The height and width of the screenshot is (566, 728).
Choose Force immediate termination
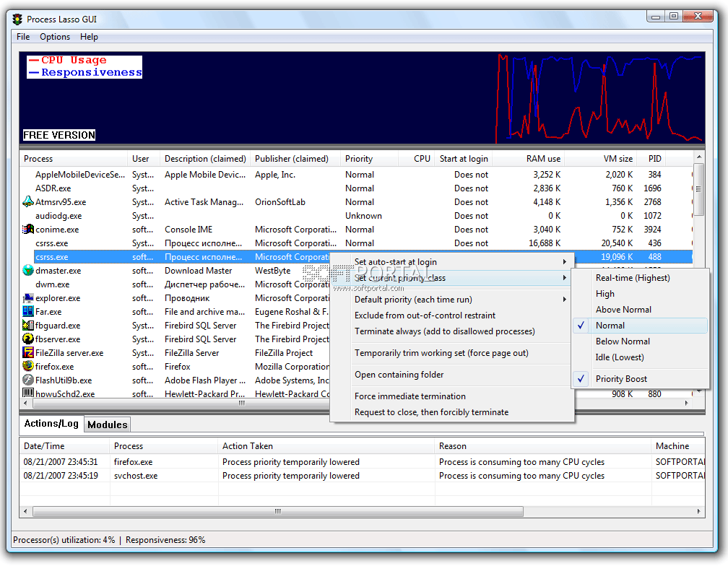tap(452, 396)
